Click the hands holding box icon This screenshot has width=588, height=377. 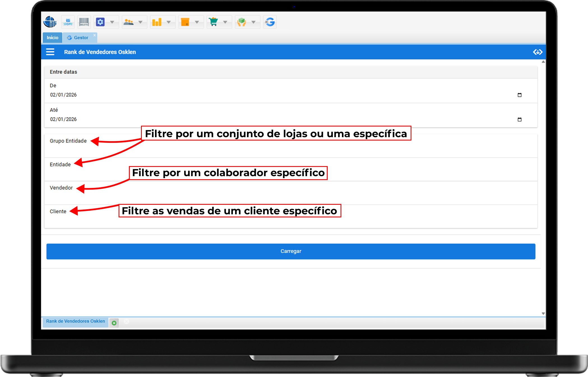click(x=242, y=22)
